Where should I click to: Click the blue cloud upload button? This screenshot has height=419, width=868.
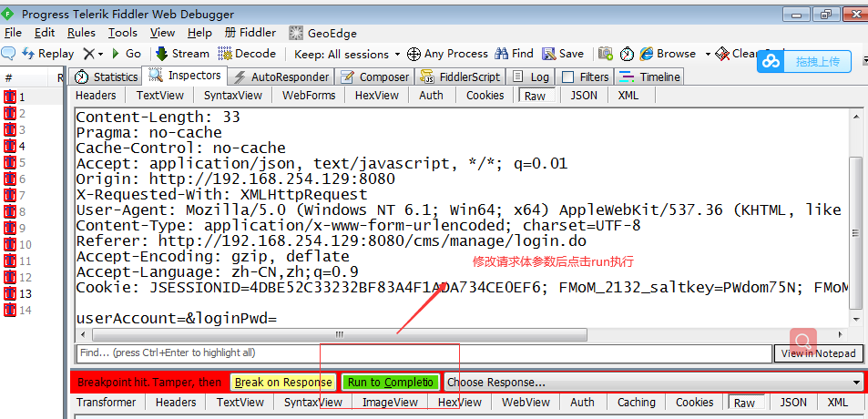click(803, 61)
